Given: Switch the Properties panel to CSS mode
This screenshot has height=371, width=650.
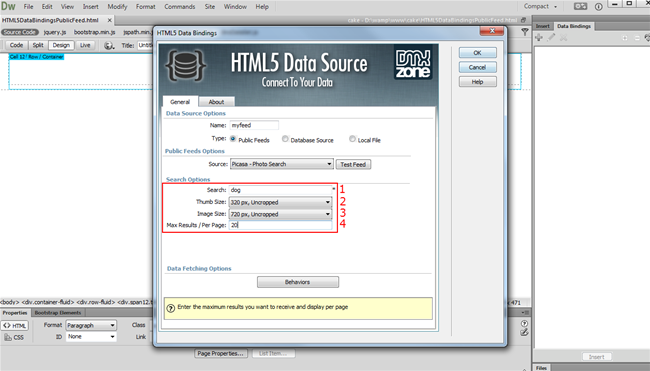Looking at the screenshot, I should [14, 337].
